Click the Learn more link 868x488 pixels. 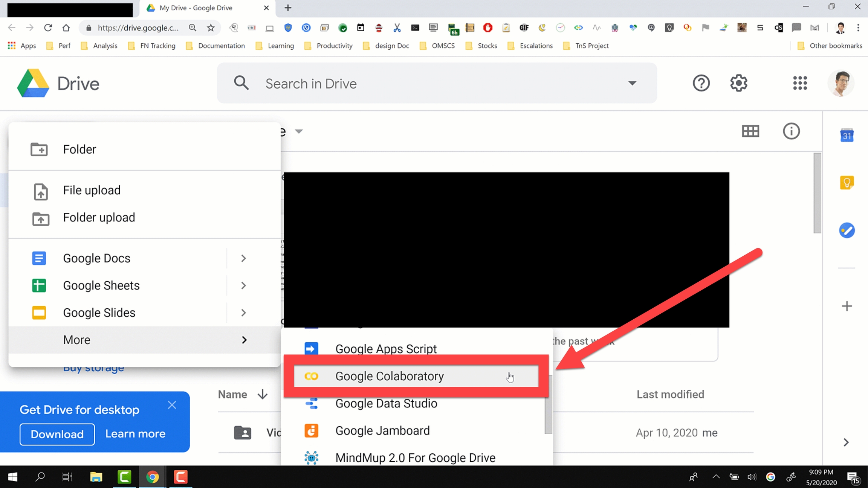point(135,434)
